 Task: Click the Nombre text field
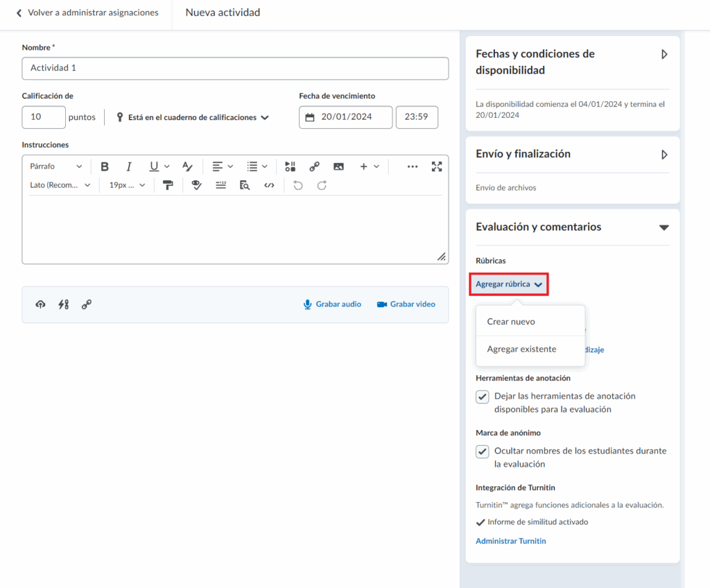(x=235, y=69)
